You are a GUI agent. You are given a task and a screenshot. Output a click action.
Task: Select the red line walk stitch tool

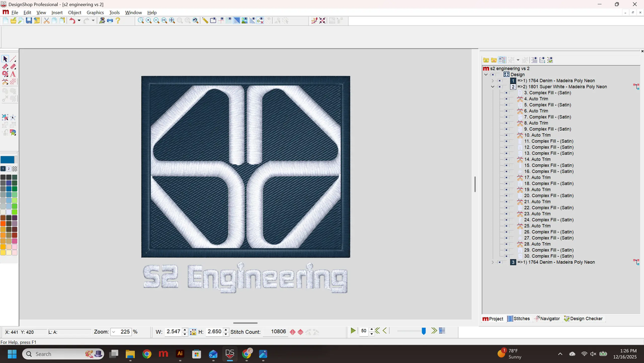pos(13,59)
